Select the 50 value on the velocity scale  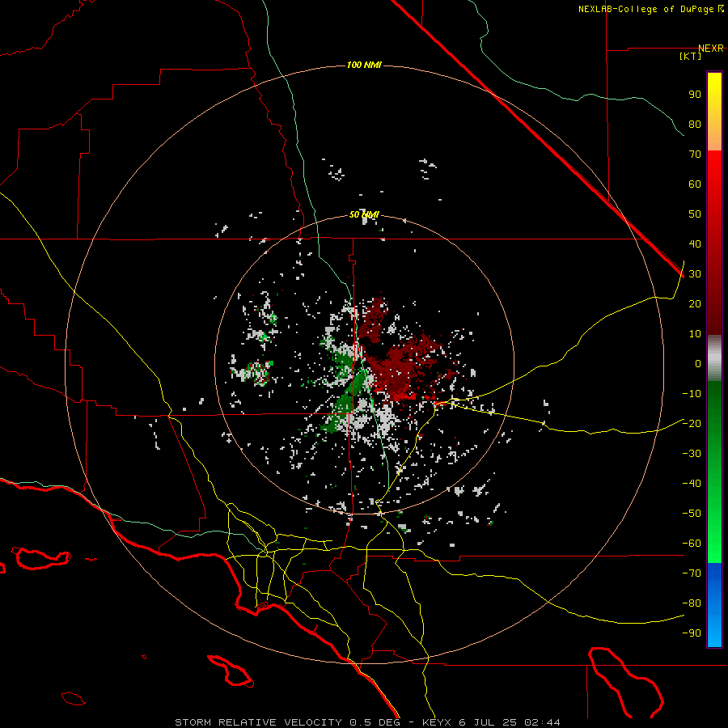pyautogui.click(x=695, y=214)
